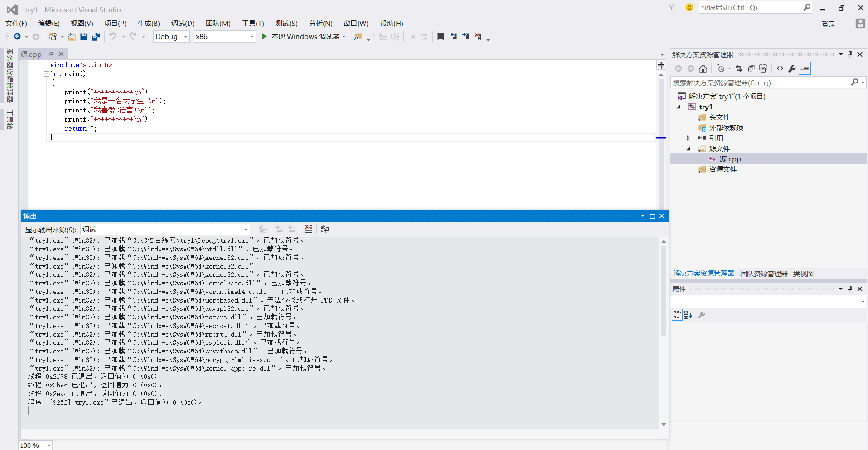Toggle auto-hide pin for the 属性 panel
This screenshot has height=450, width=868.
[x=850, y=289]
